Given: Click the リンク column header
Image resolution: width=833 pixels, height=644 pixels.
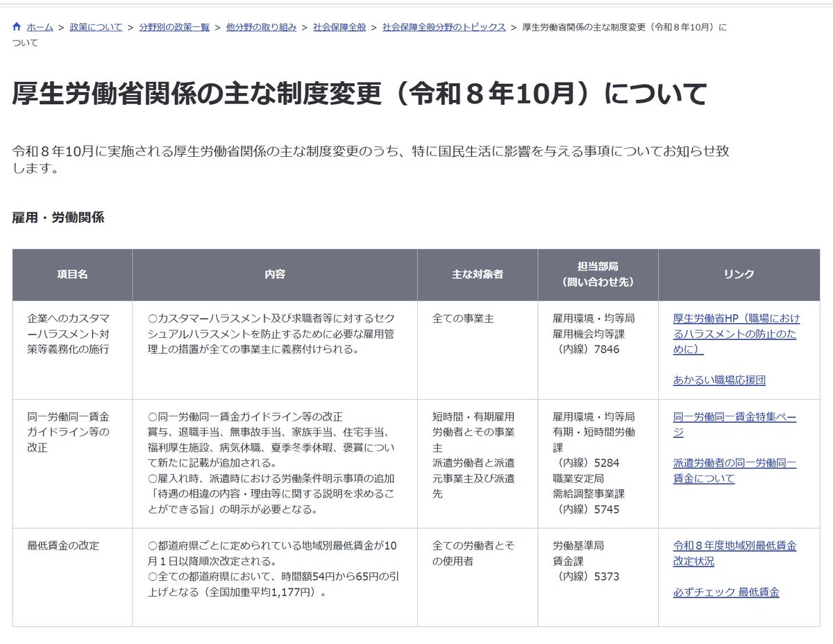Looking at the screenshot, I should click(739, 275).
